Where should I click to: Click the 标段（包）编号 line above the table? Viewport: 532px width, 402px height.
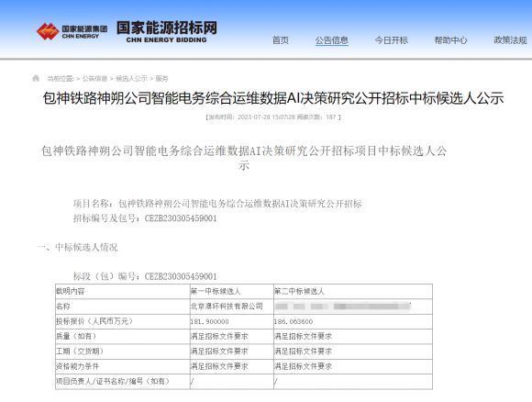click(x=145, y=276)
